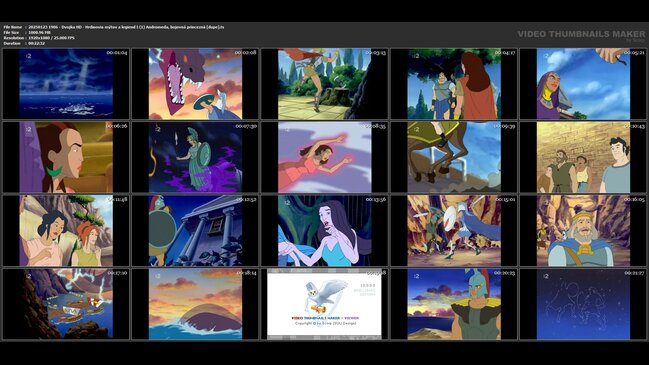Open the woman profile thumbnail at 00:06:26
This screenshot has height=365, width=649.
point(66,157)
